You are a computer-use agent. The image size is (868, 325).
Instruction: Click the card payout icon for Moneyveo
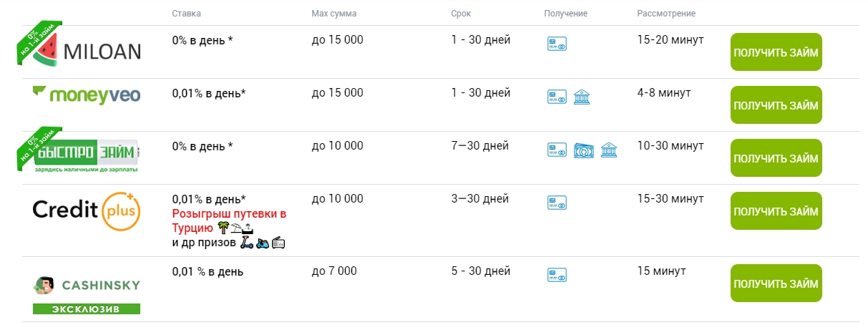click(x=556, y=97)
